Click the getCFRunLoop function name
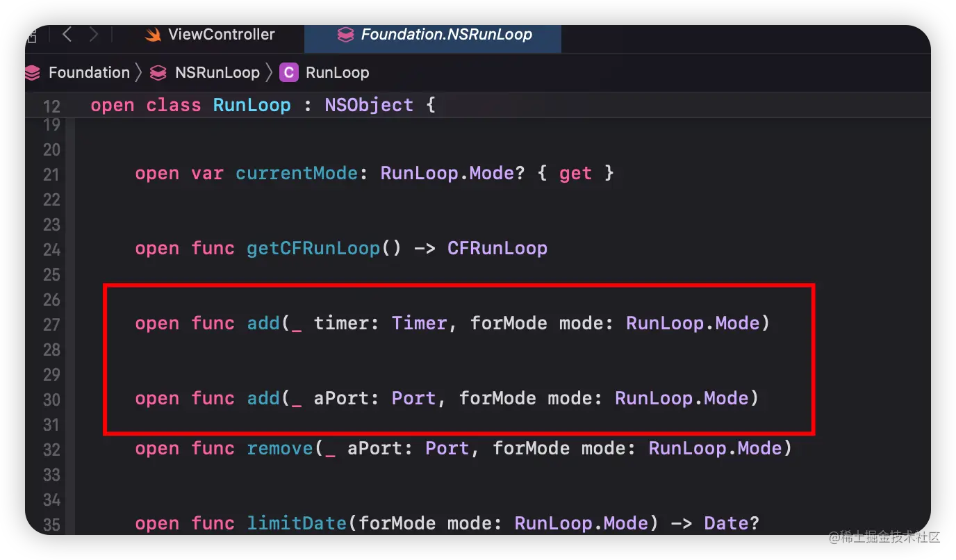The width and height of the screenshot is (956, 560). (x=313, y=249)
